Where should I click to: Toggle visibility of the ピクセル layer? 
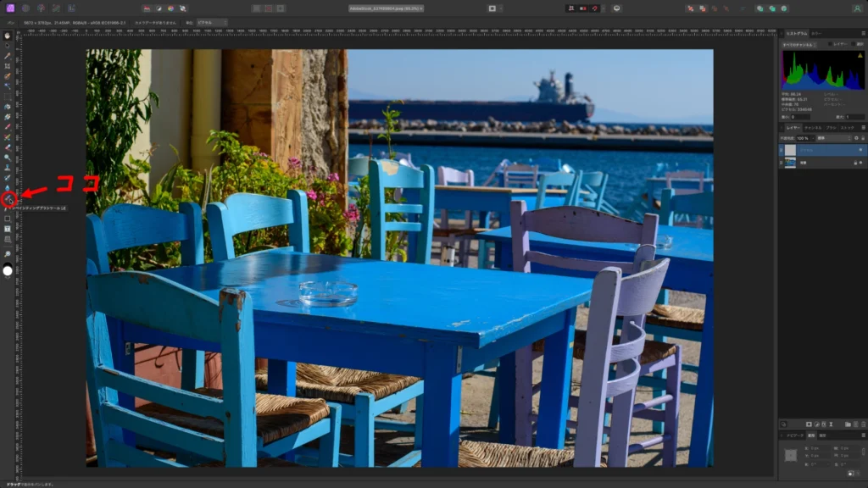860,149
